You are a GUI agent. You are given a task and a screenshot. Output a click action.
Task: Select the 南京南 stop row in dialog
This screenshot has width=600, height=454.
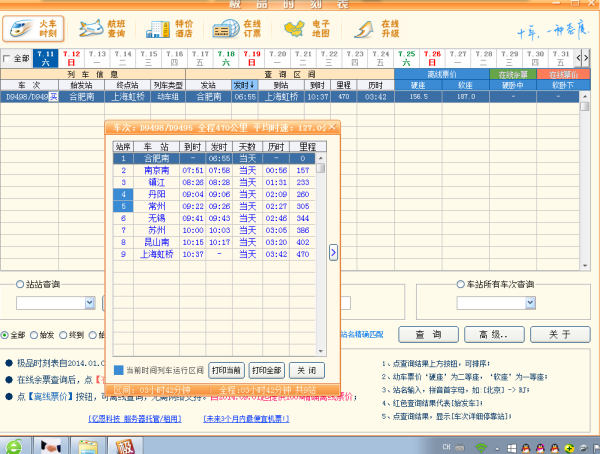[x=214, y=170]
